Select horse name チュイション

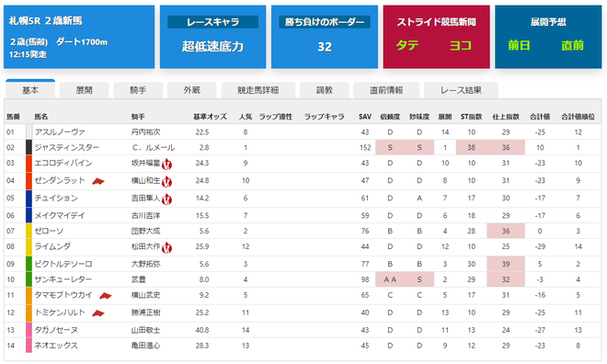(x=56, y=198)
